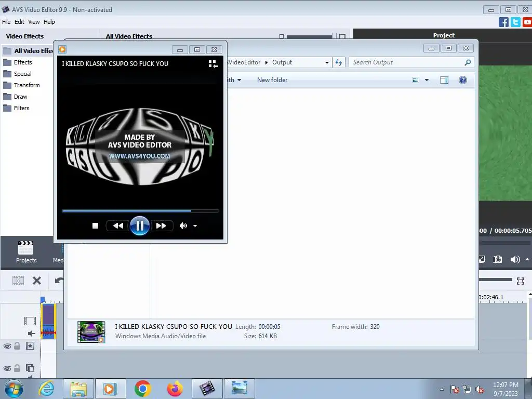Mute the media player volume
Screen dimensions: 532x399
pyautogui.click(x=183, y=225)
